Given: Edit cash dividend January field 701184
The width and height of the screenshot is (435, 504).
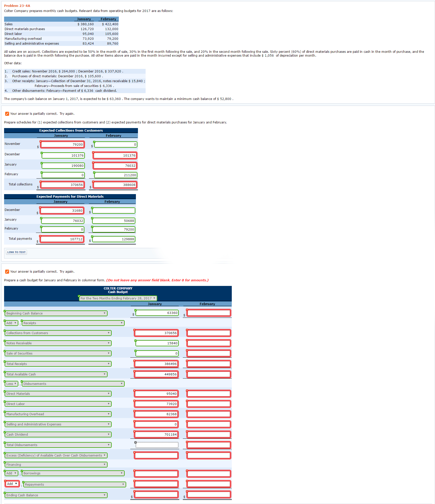Looking at the screenshot, I should (156, 434).
